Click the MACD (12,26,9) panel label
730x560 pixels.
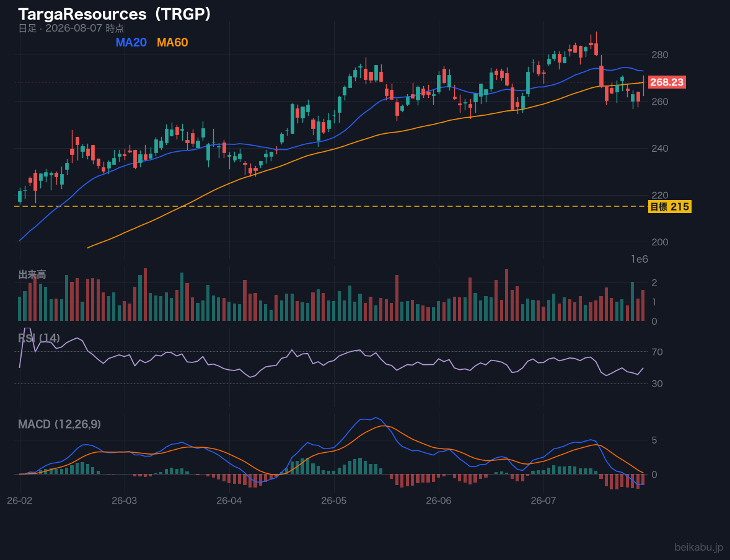point(59,424)
